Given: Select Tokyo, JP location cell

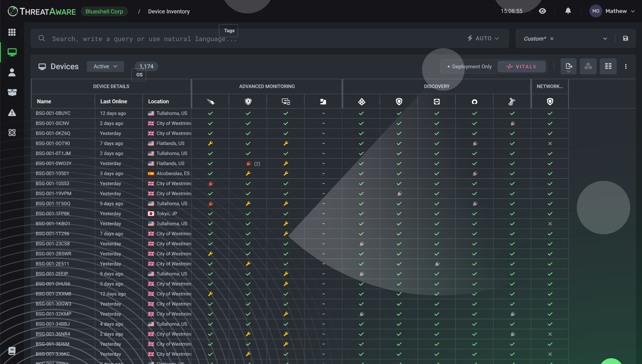Looking at the screenshot, I should point(167,214).
